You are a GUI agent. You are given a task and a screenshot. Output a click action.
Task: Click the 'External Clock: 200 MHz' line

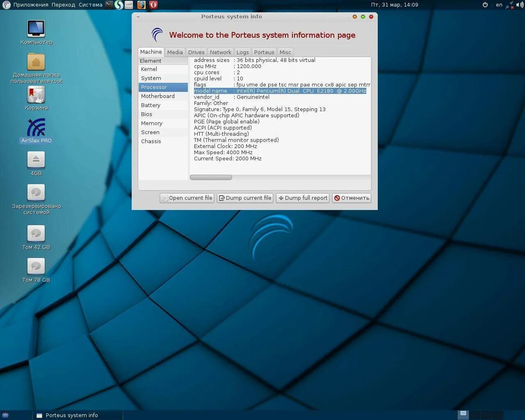point(226,146)
